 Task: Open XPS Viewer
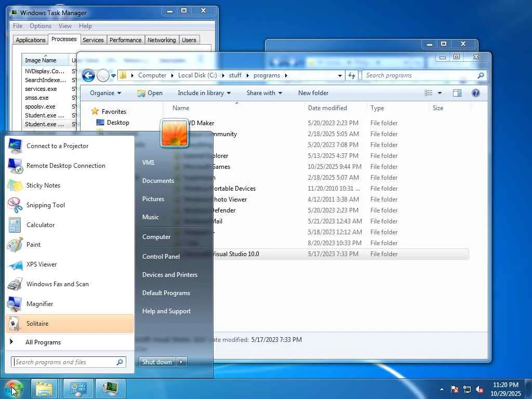[x=70, y=264]
